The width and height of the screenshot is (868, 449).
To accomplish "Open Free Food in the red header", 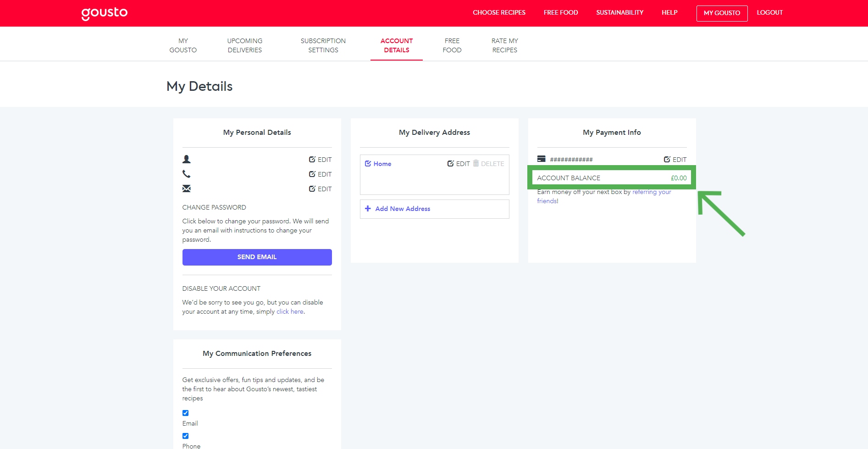I will (x=561, y=13).
